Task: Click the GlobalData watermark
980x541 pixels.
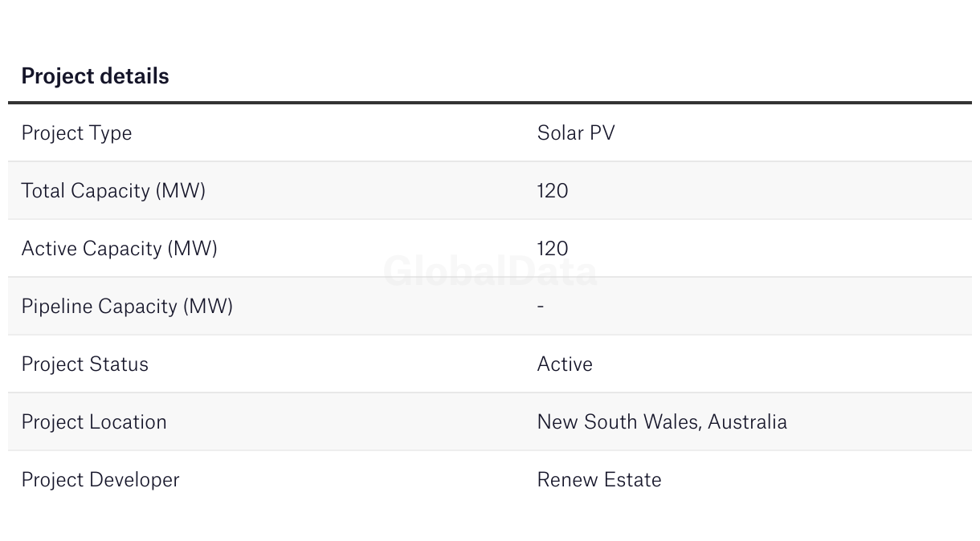Action: pos(490,271)
